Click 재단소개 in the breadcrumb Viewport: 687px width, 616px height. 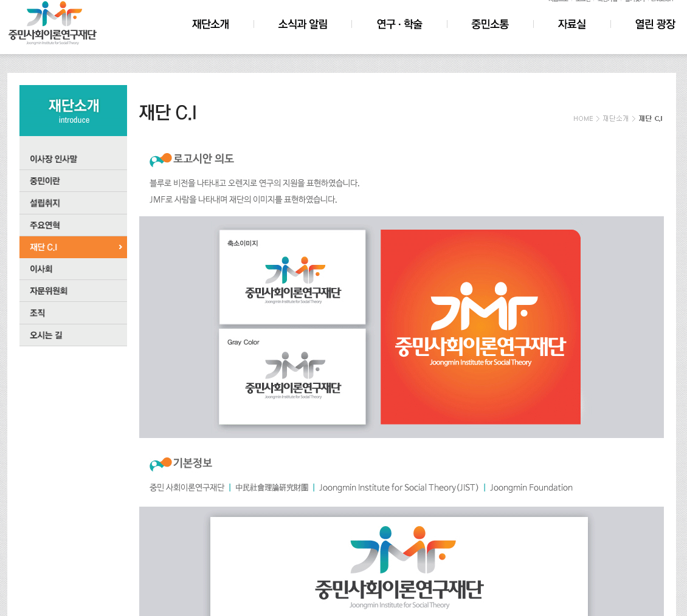tap(615, 118)
